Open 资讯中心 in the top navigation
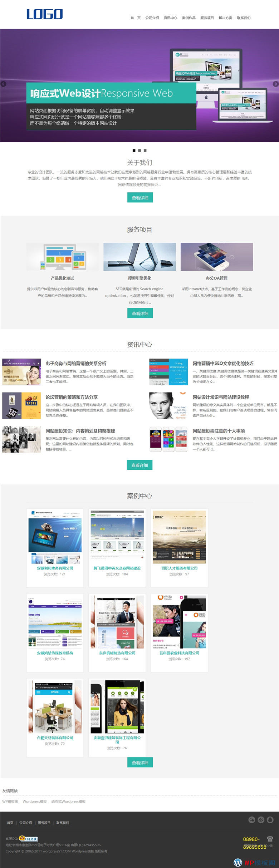Viewport: 279px width, 868px height. [170, 18]
